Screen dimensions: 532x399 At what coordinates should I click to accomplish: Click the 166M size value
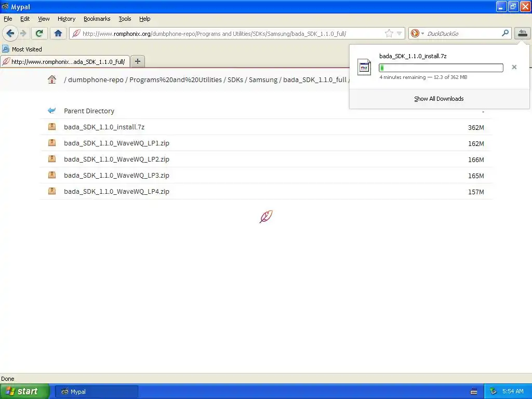pos(476,160)
